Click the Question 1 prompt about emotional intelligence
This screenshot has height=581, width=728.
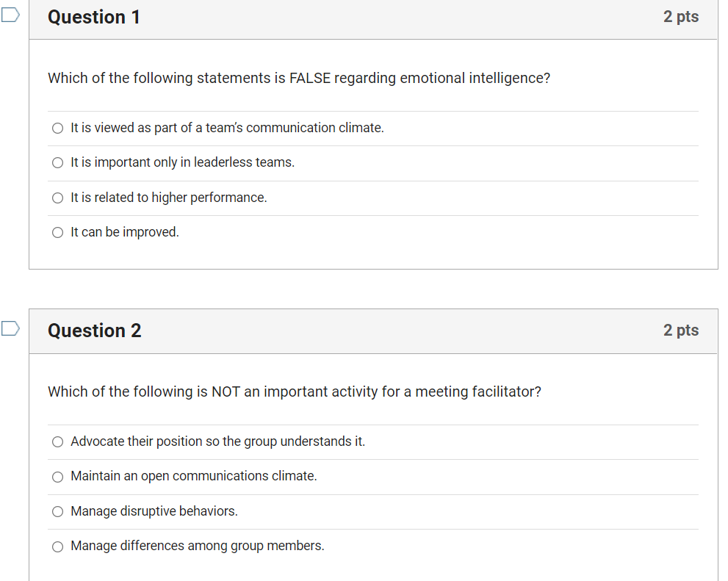(298, 78)
